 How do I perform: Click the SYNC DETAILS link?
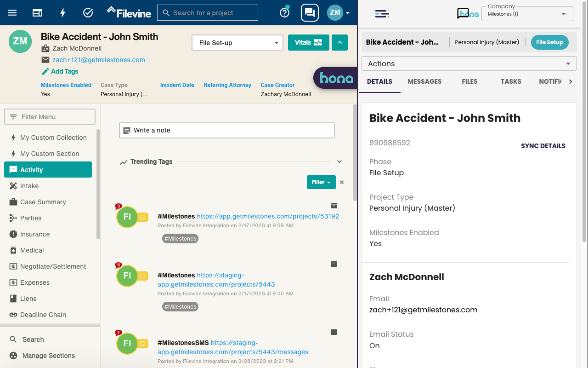click(x=543, y=146)
